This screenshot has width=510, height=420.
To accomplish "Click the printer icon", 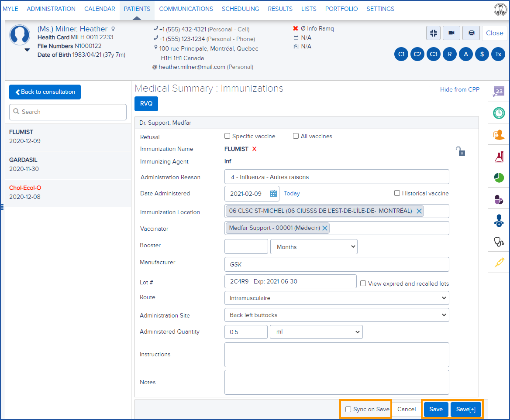I will pos(471,33).
